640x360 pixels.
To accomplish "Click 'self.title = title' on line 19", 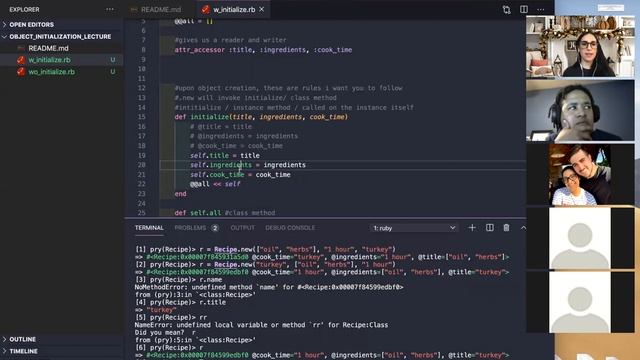I will pyautogui.click(x=224, y=156).
